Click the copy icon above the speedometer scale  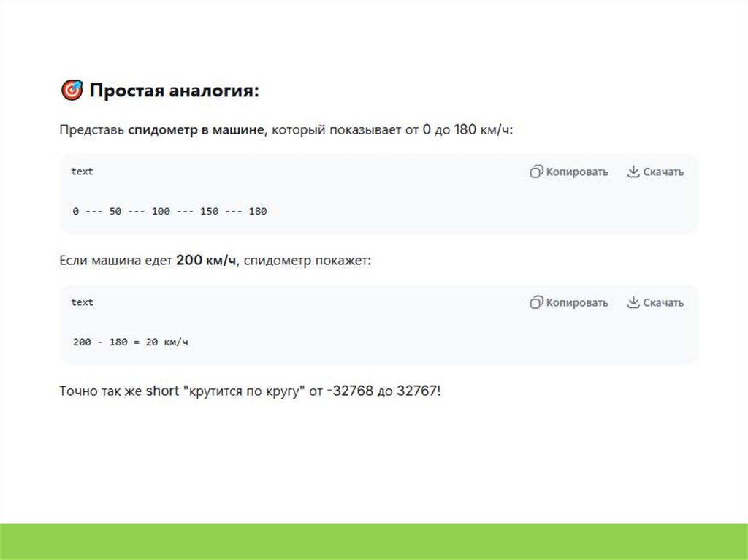pos(536,172)
